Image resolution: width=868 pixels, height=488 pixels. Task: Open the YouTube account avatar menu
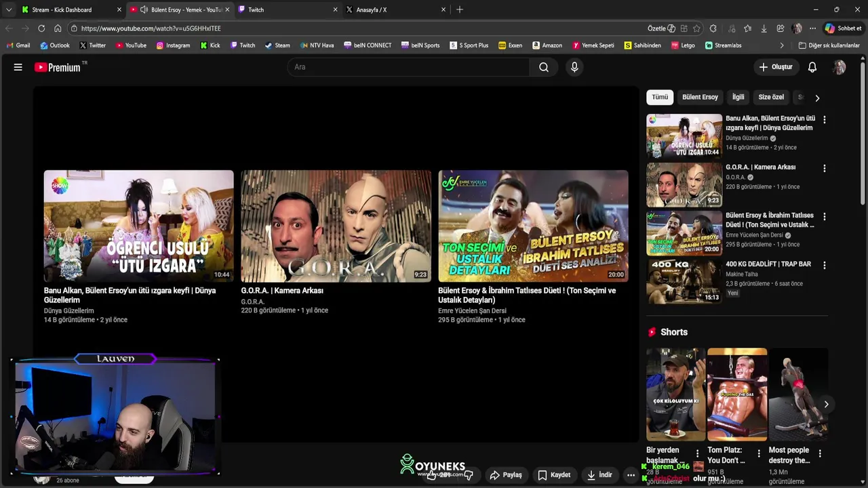(x=840, y=67)
